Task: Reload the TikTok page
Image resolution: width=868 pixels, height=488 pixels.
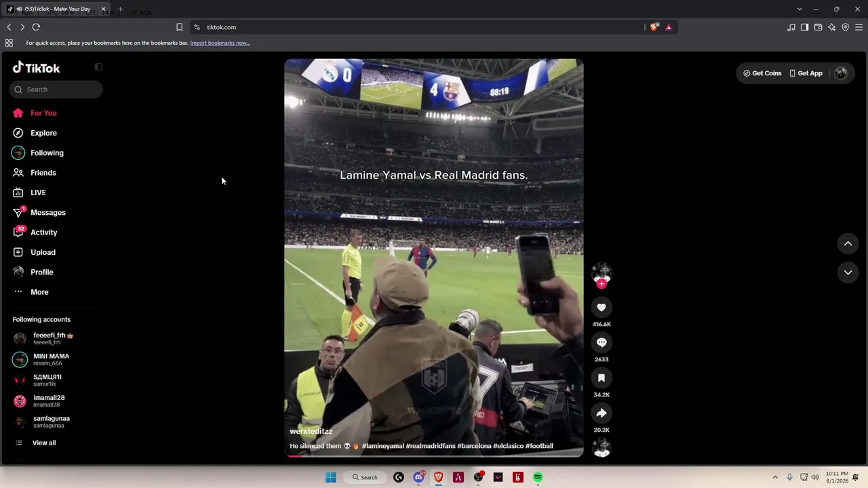Action: click(x=36, y=27)
